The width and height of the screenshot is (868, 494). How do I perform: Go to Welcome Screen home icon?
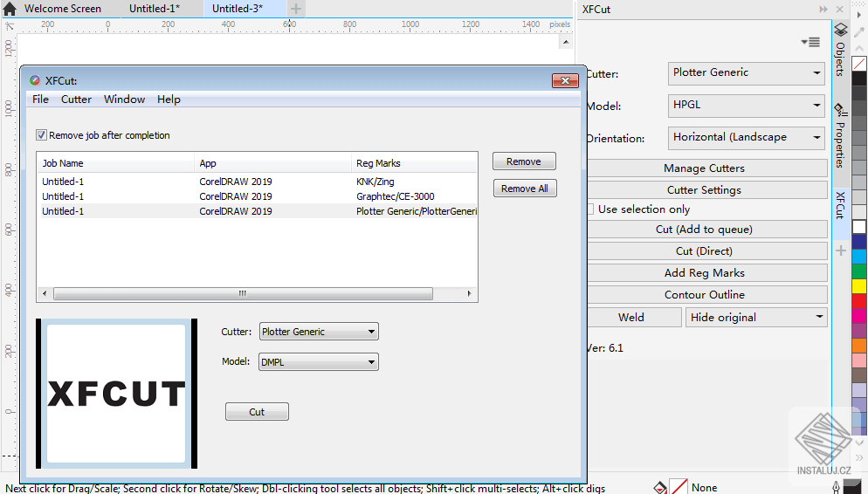10,9
